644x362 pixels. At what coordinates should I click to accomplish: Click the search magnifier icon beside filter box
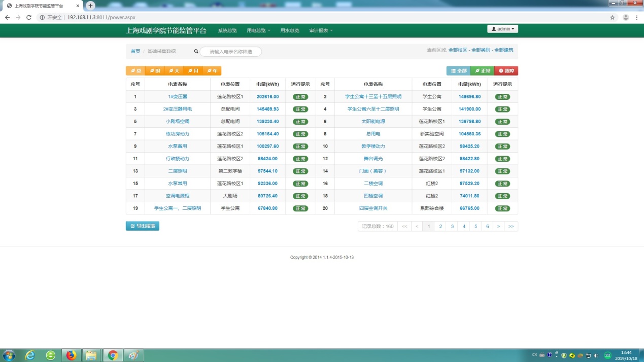tap(196, 51)
